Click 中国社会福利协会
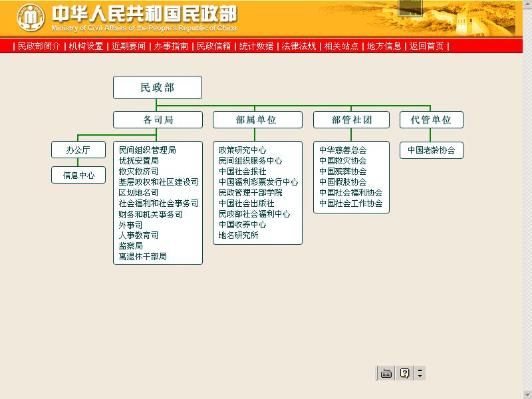 coord(351,193)
